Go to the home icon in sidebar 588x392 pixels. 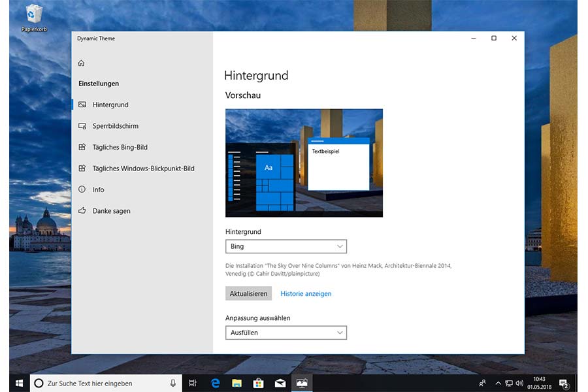(82, 63)
